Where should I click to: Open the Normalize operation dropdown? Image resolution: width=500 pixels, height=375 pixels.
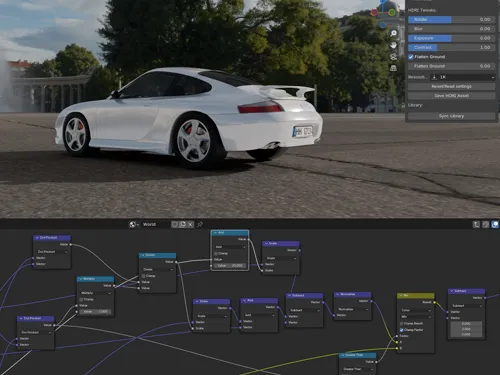[x=352, y=309]
